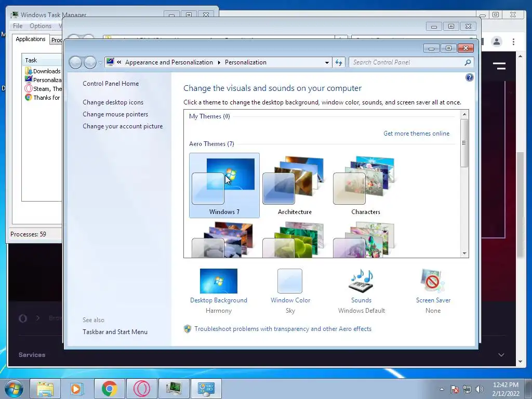Select the Architecture theme
This screenshot has width=532, height=399.
[295, 185]
